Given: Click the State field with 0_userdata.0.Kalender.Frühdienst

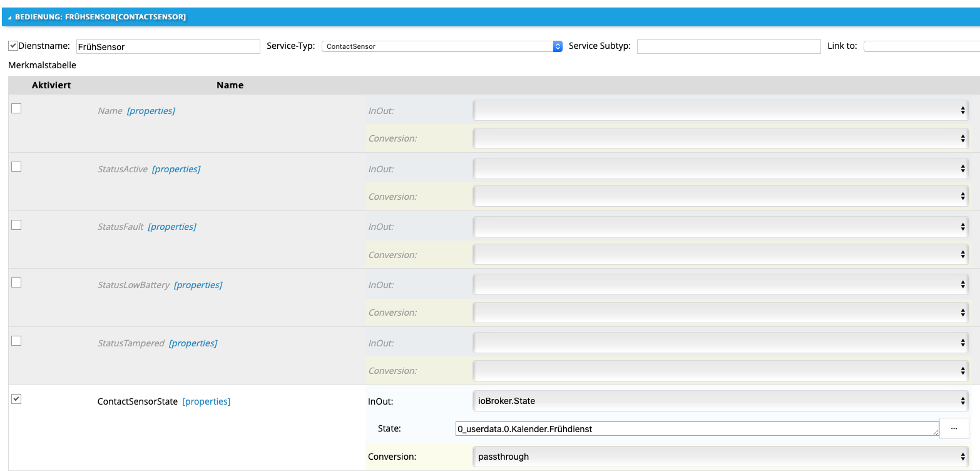Looking at the screenshot, I should point(697,429).
